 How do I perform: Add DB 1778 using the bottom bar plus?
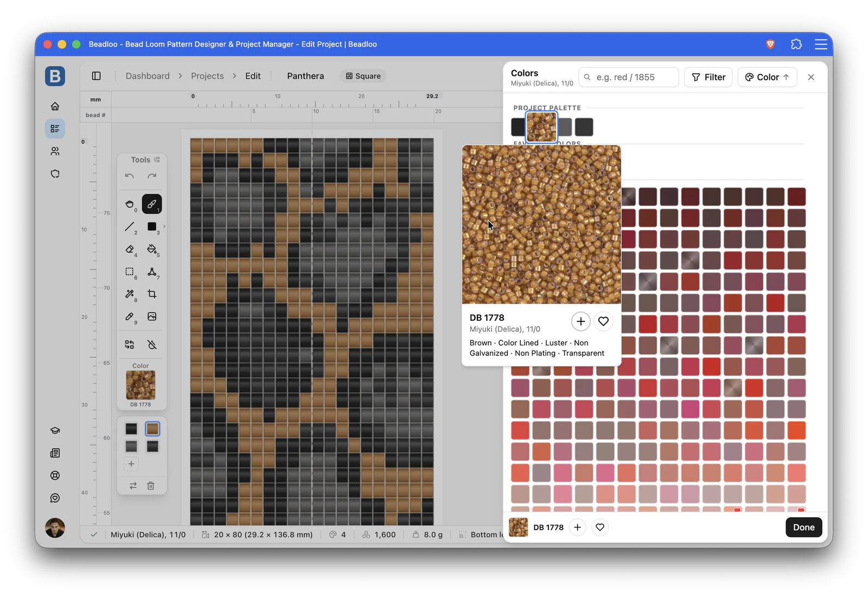(578, 527)
